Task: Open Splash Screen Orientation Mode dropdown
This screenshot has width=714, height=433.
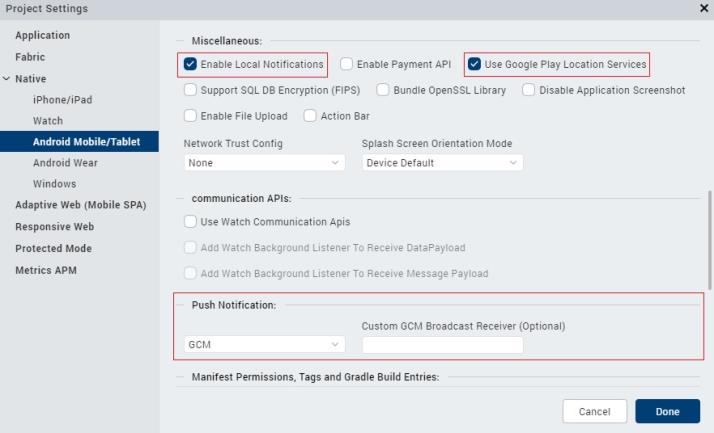Action: [x=442, y=163]
